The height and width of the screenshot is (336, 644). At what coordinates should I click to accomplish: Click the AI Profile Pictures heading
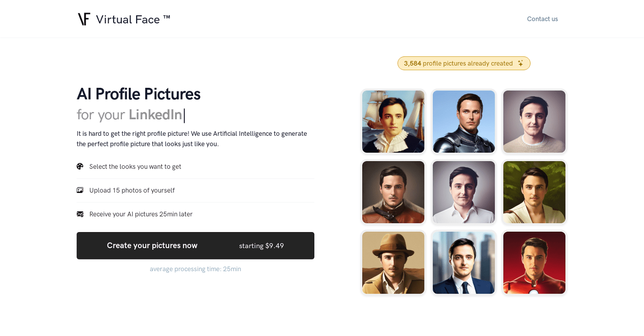[x=138, y=94]
